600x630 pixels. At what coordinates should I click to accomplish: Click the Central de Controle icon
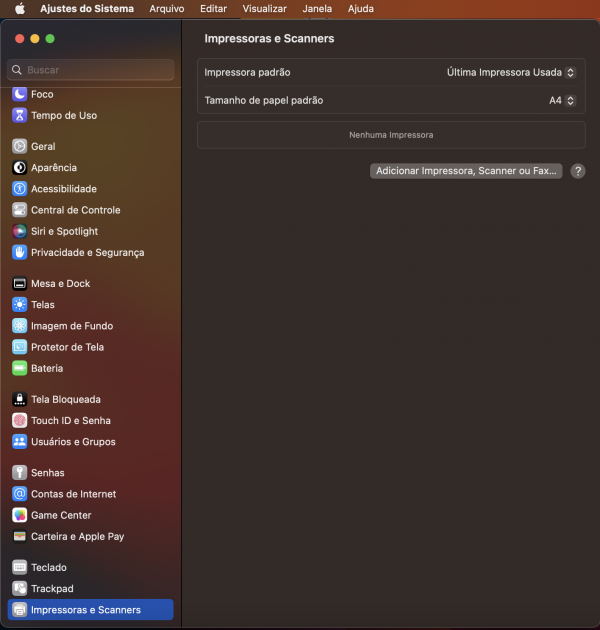pyautogui.click(x=19, y=210)
